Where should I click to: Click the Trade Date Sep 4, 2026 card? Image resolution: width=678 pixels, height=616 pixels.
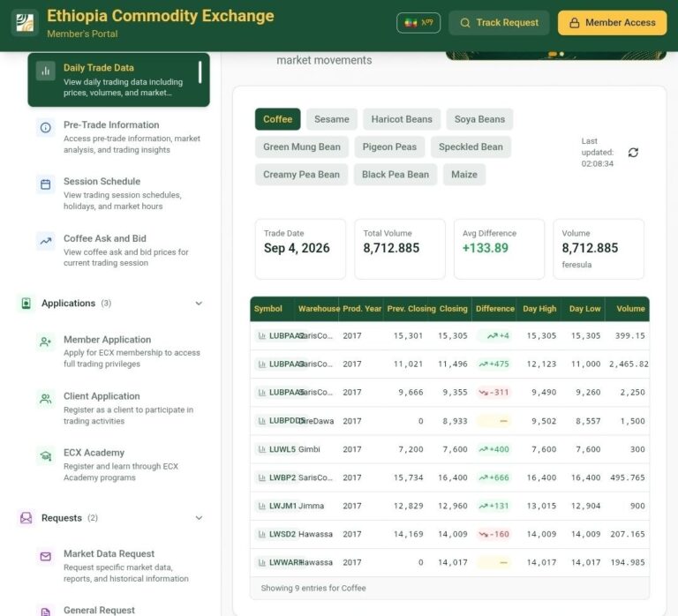(300, 249)
